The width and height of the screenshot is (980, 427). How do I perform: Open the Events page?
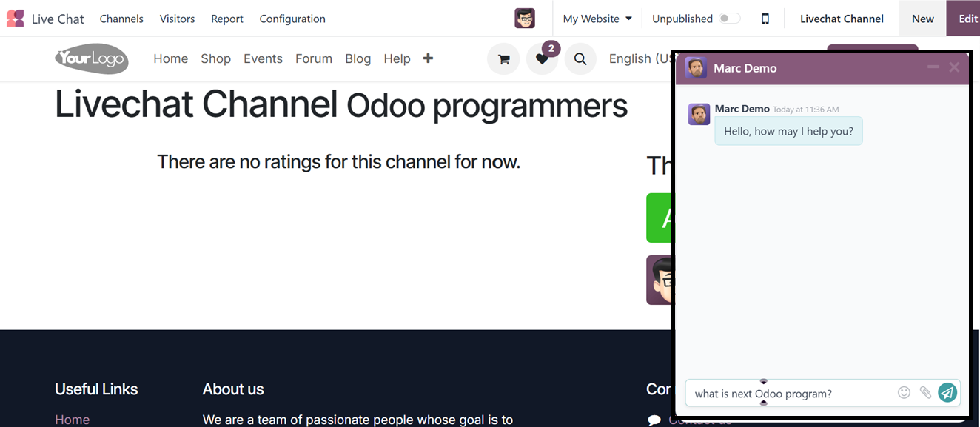263,58
